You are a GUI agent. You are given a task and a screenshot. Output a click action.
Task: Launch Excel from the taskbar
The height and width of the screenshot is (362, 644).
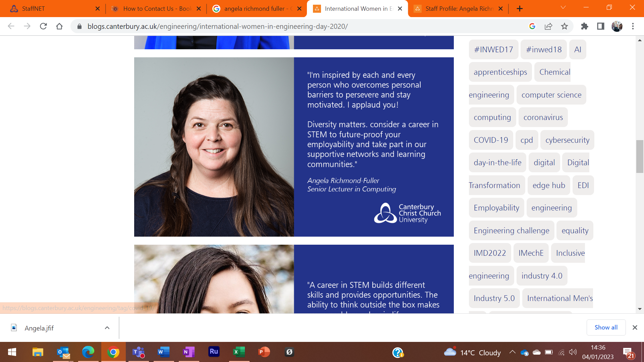(x=239, y=352)
